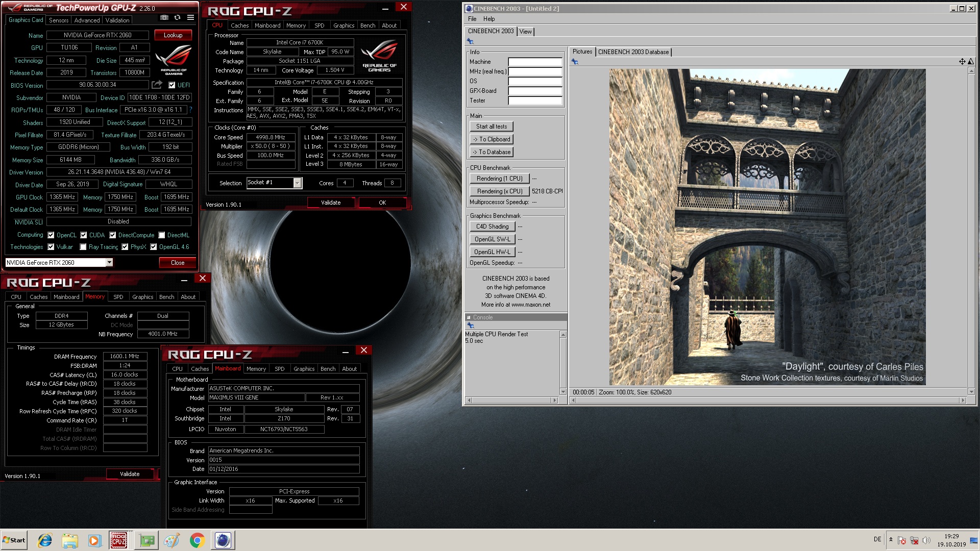The width and height of the screenshot is (980, 551).
Task: Open the Validation tab in GPU-Z
Action: pyautogui.click(x=117, y=20)
